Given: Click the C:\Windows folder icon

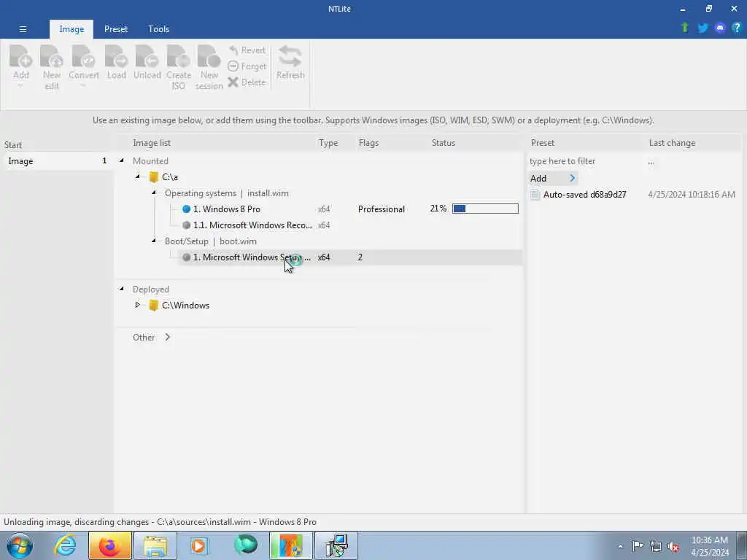Looking at the screenshot, I should tap(153, 306).
